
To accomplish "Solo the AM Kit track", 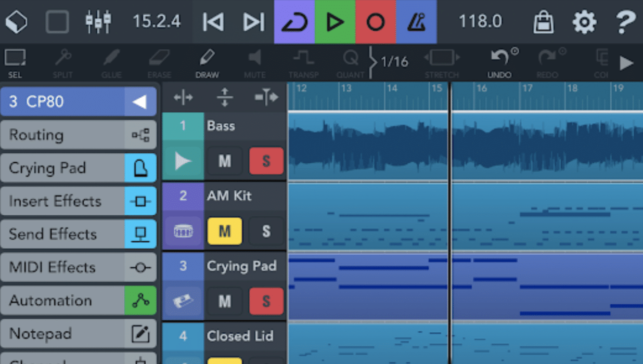I will pyautogui.click(x=266, y=231).
